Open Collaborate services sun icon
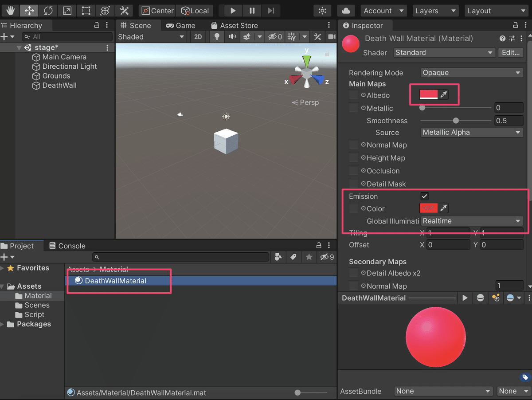Viewport: 532px width, 400px height. (322, 11)
